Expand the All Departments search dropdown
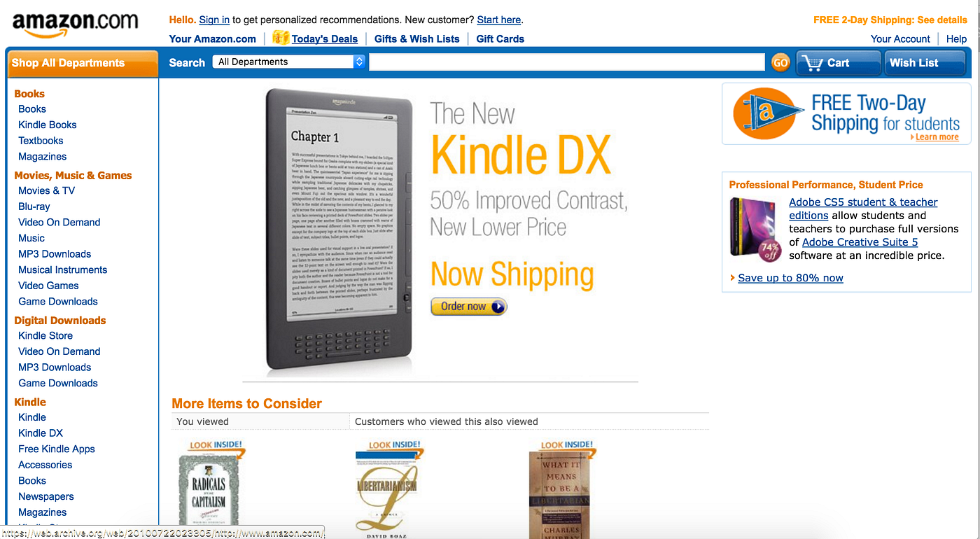980x539 pixels. click(x=289, y=62)
